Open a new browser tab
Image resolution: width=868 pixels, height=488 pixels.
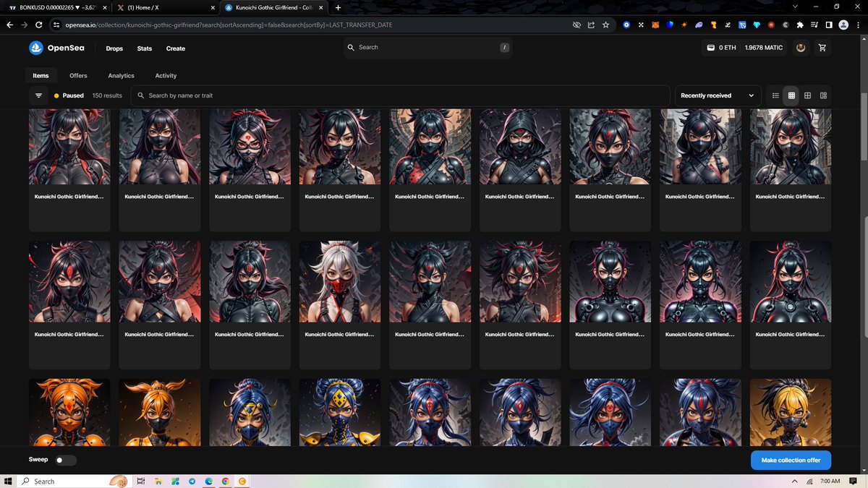338,7
